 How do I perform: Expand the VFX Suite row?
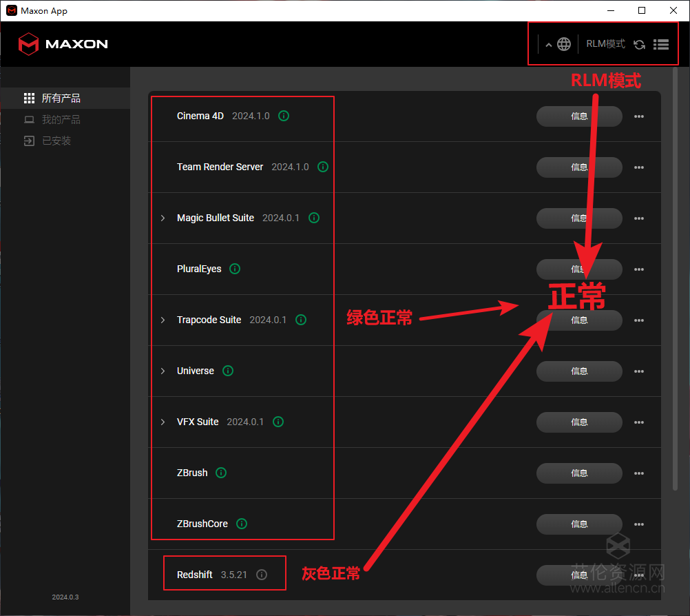[x=163, y=422]
